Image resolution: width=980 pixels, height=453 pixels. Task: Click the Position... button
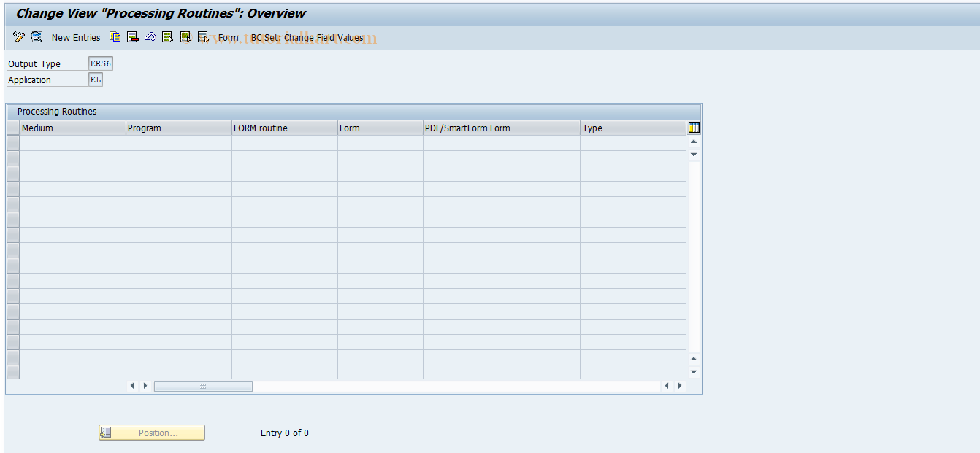click(152, 433)
